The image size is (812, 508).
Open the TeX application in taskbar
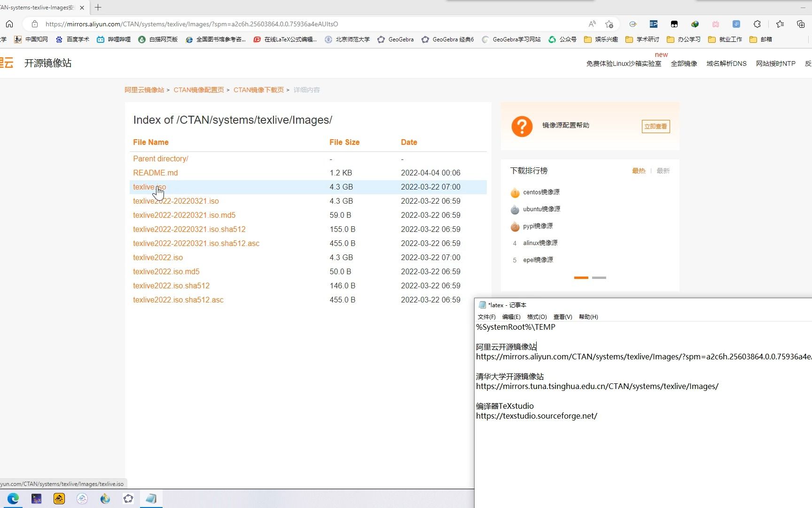(x=36, y=499)
